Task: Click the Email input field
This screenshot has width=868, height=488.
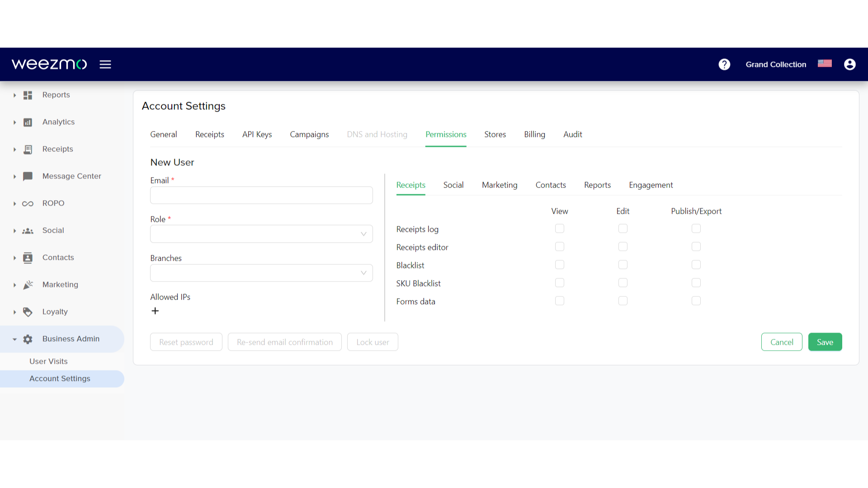Action: click(261, 196)
